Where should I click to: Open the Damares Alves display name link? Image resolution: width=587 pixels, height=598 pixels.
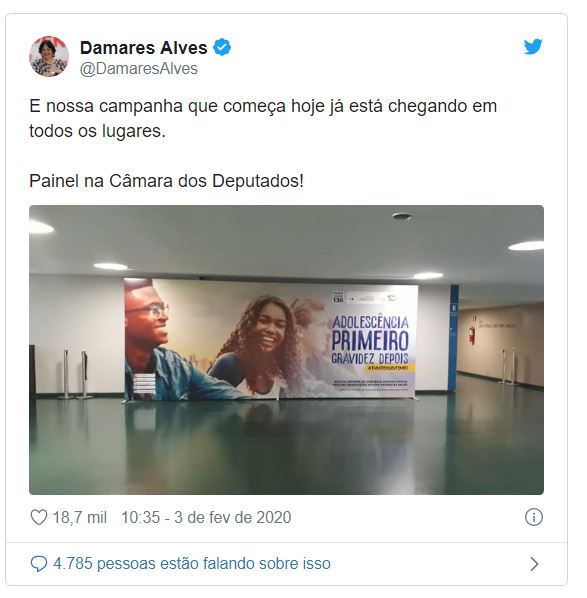tap(143, 48)
